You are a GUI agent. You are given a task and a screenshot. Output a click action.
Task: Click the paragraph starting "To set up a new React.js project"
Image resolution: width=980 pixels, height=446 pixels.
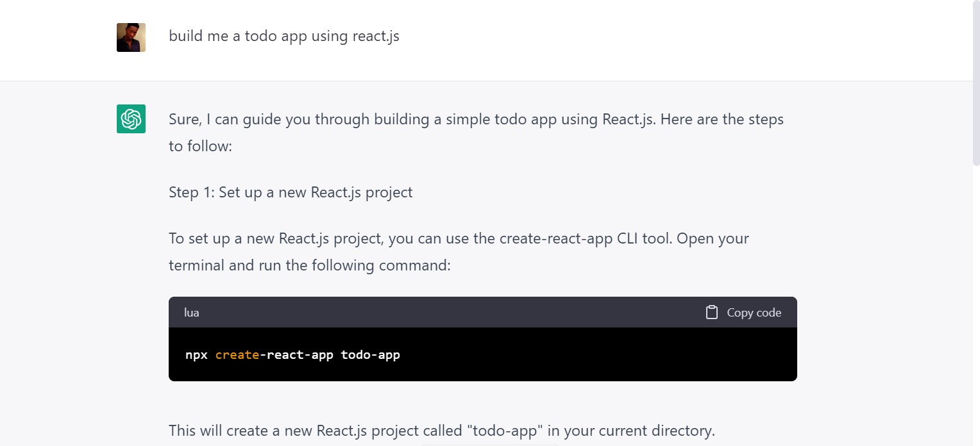click(x=459, y=252)
